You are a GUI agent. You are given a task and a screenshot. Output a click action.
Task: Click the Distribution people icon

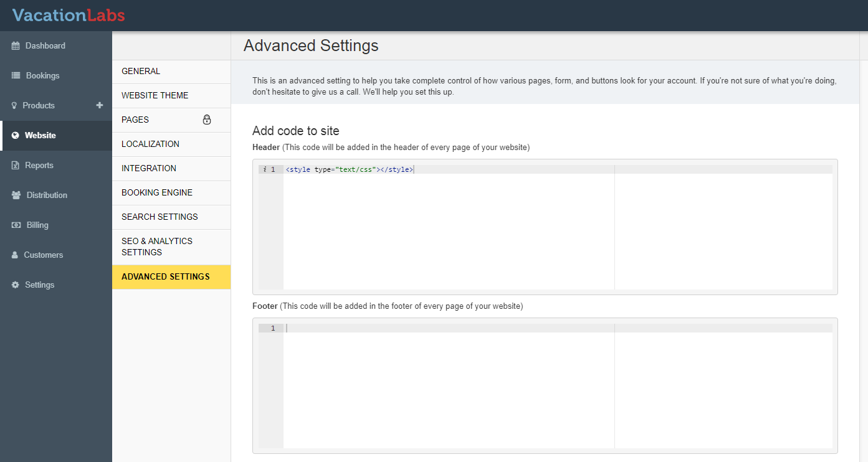(x=16, y=196)
